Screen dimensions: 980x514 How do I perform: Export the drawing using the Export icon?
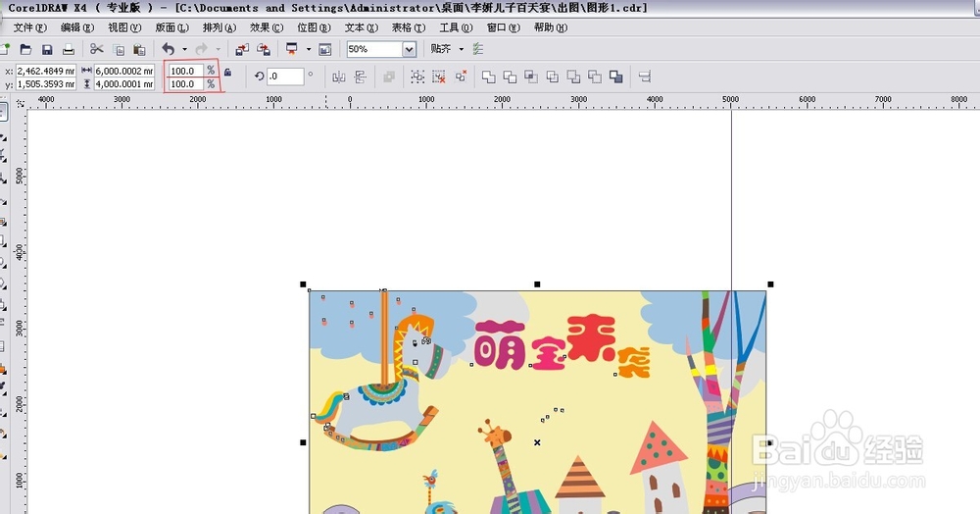click(x=264, y=49)
